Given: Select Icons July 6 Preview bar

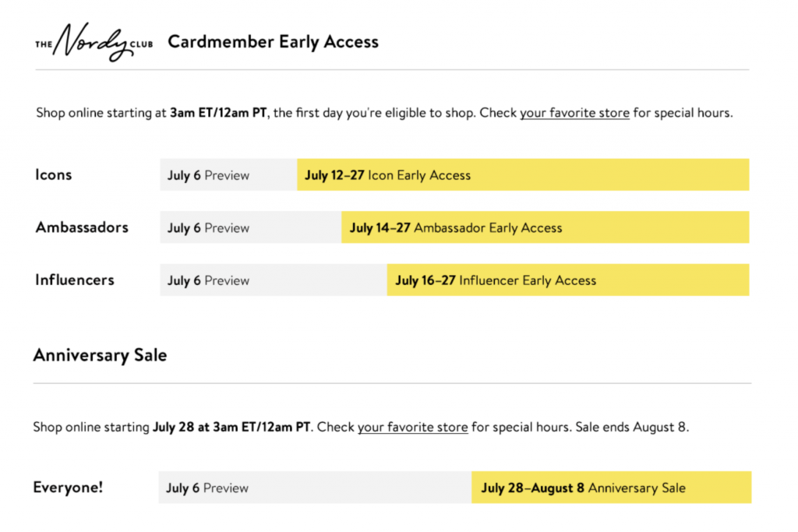Looking at the screenshot, I should [x=228, y=175].
